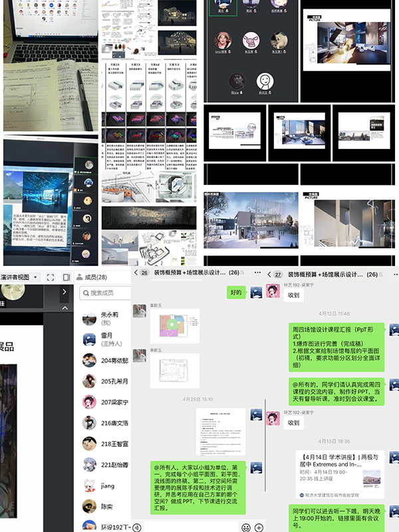Expand the video strip right chevron

pyautogui.click(x=64, y=291)
